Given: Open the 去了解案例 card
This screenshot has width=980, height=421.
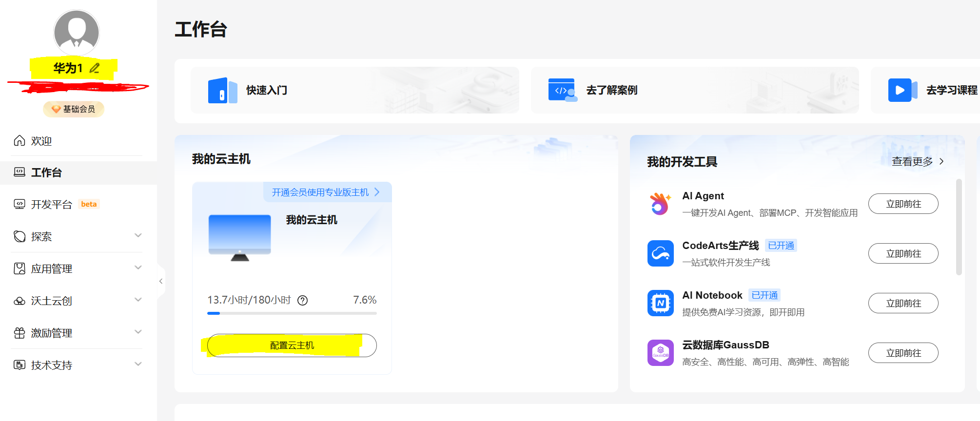Looking at the screenshot, I should point(695,90).
